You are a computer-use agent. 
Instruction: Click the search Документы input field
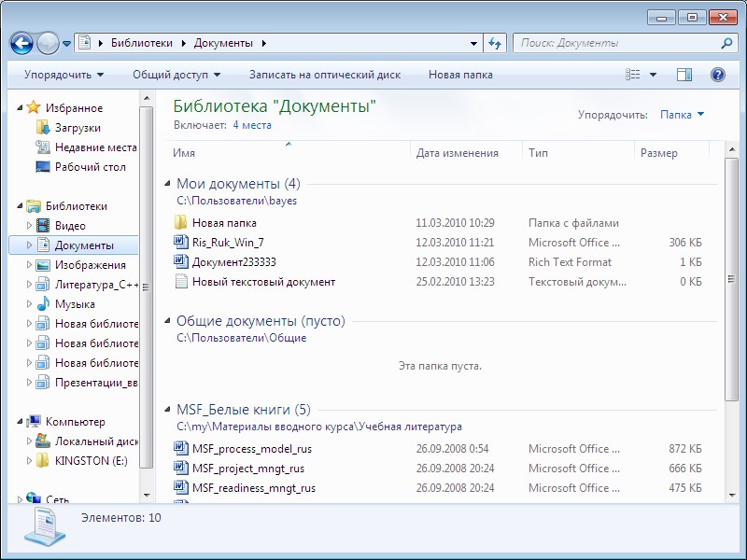pos(616,43)
